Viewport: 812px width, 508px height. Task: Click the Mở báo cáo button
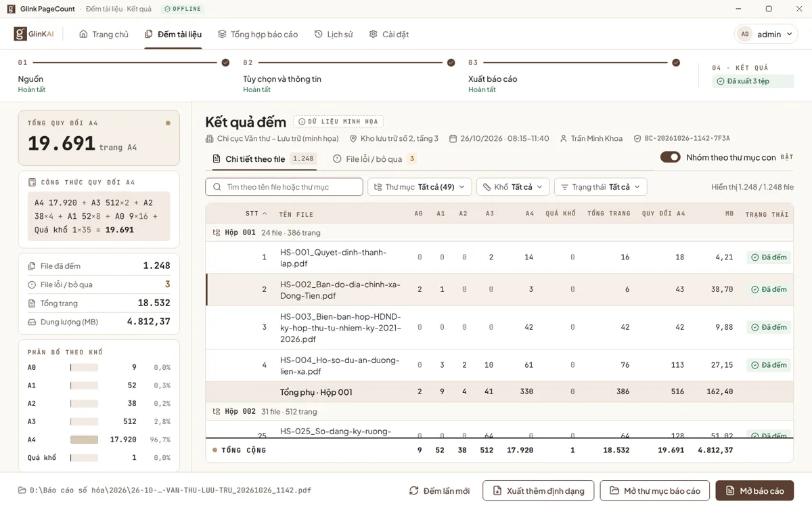pyautogui.click(x=754, y=490)
